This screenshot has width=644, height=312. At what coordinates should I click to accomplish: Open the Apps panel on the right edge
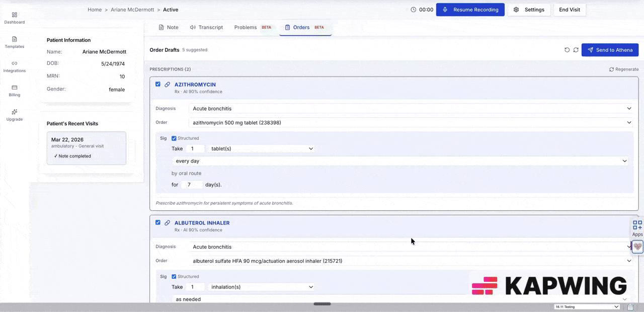tap(637, 227)
